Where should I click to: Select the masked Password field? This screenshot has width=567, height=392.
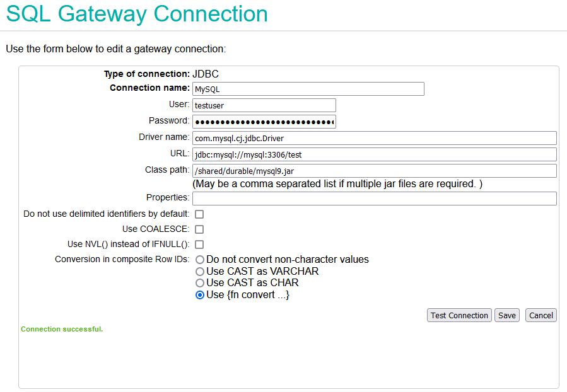click(264, 122)
